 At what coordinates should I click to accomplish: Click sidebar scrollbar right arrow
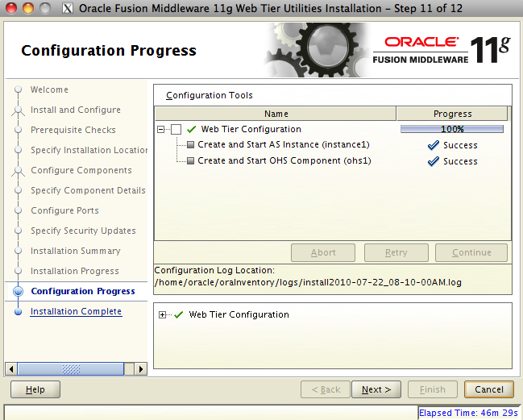point(141,368)
